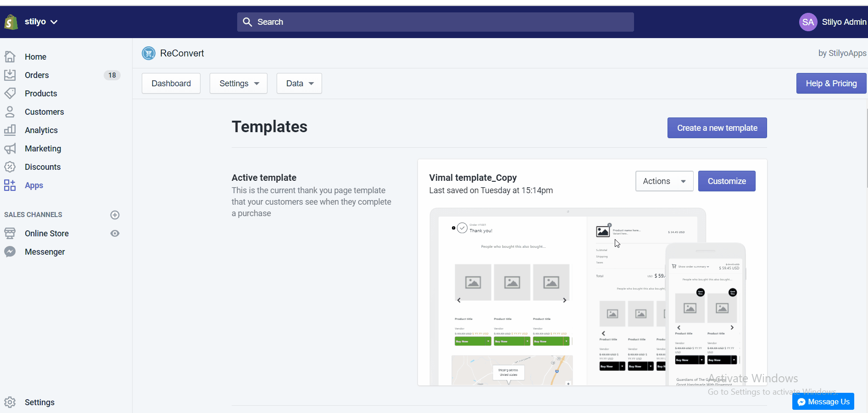The height and width of the screenshot is (413, 868).
Task: Open Marketing in sidebar
Action: point(43,149)
